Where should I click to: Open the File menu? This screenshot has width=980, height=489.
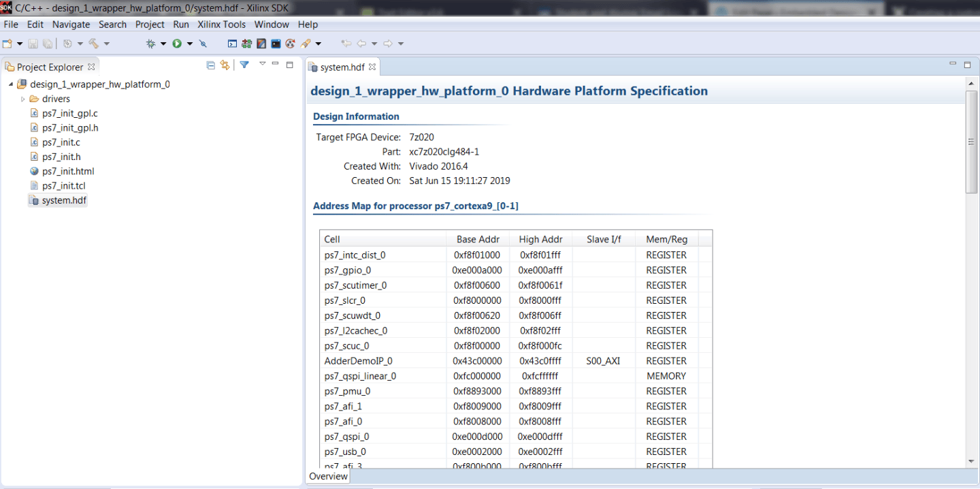pyautogui.click(x=11, y=24)
